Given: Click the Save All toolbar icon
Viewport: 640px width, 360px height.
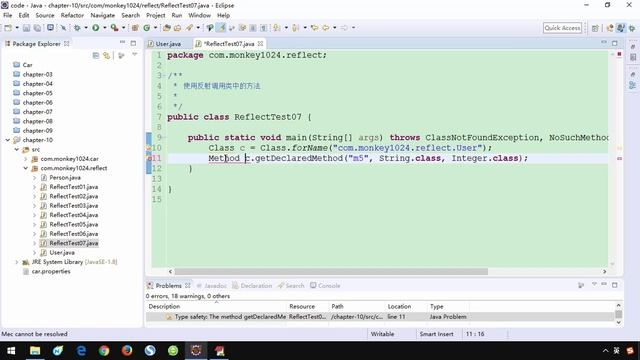Looking at the screenshot, I should tap(37, 28).
